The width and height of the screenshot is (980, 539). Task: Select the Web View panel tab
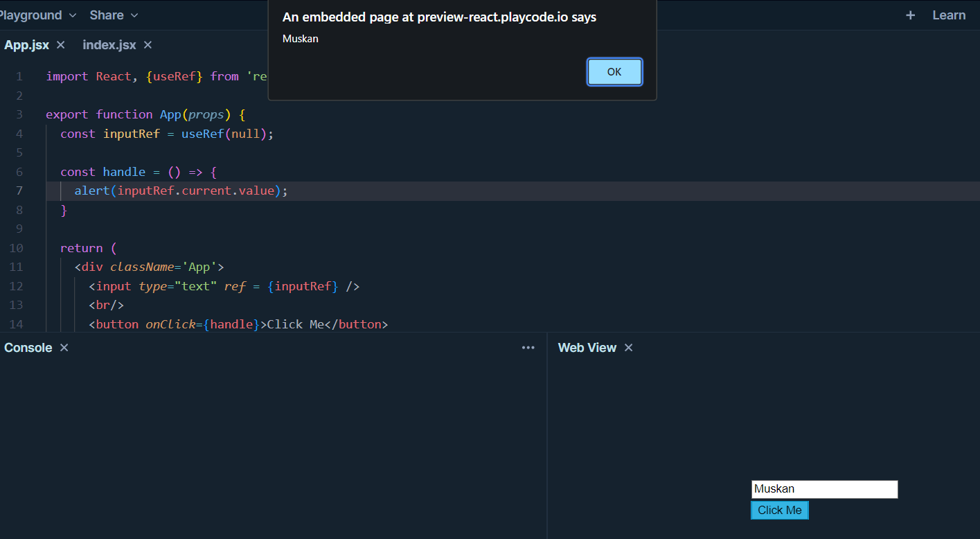(x=587, y=348)
